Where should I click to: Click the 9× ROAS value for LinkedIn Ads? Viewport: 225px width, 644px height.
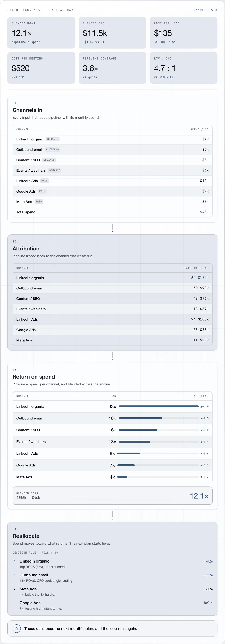pyautogui.click(x=112, y=454)
